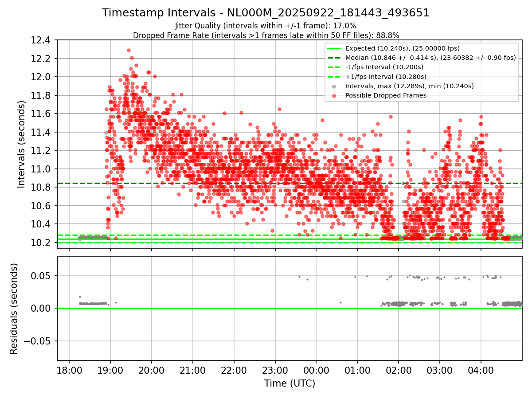This screenshot has height=399, width=532.
Task: Click the y-axis label "Residuals (seconds)"
Action: click(x=14, y=309)
